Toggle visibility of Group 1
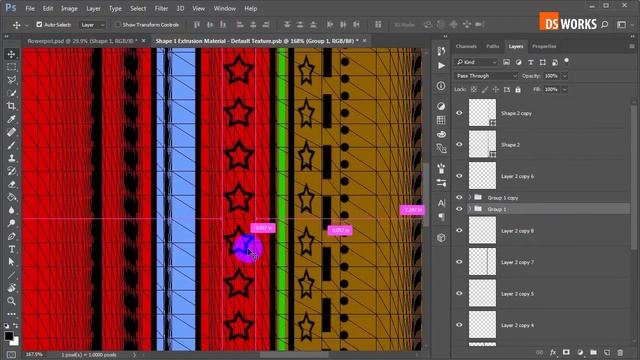 coord(459,209)
